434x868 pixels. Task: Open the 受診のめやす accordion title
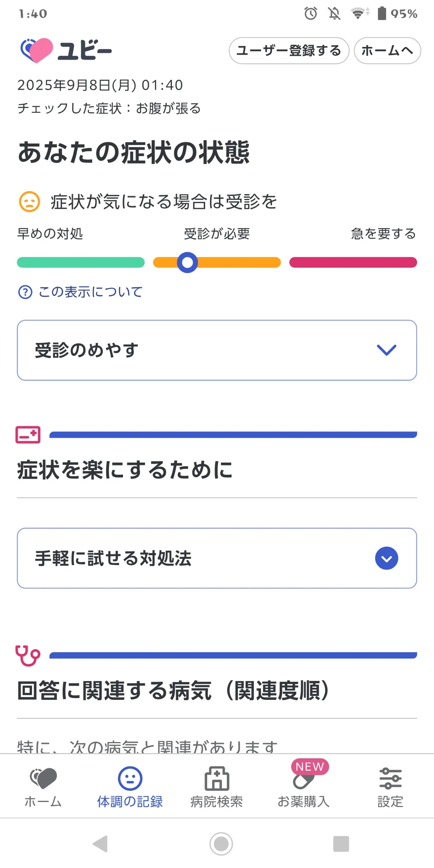pyautogui.click(x=87, y=350)
